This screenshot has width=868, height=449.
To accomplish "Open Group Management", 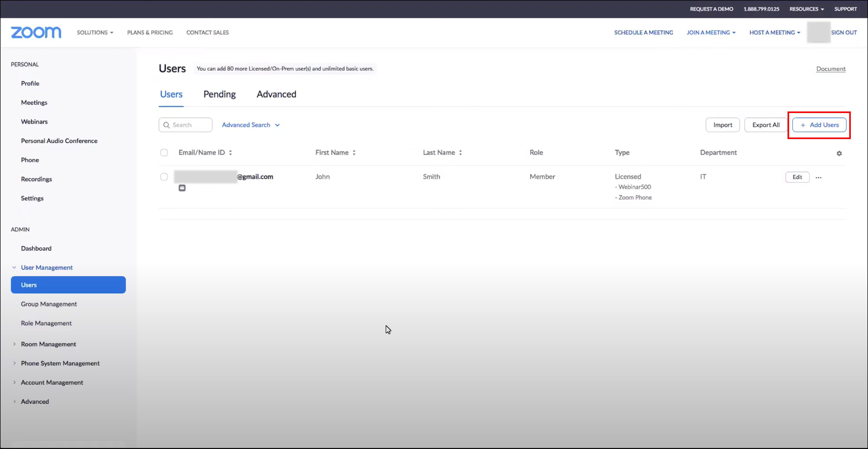I will pyautogui.click(x=49, y=304).
